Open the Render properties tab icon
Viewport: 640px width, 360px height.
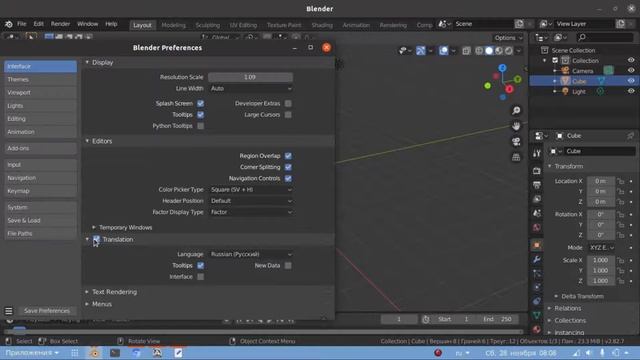point(537,171)
